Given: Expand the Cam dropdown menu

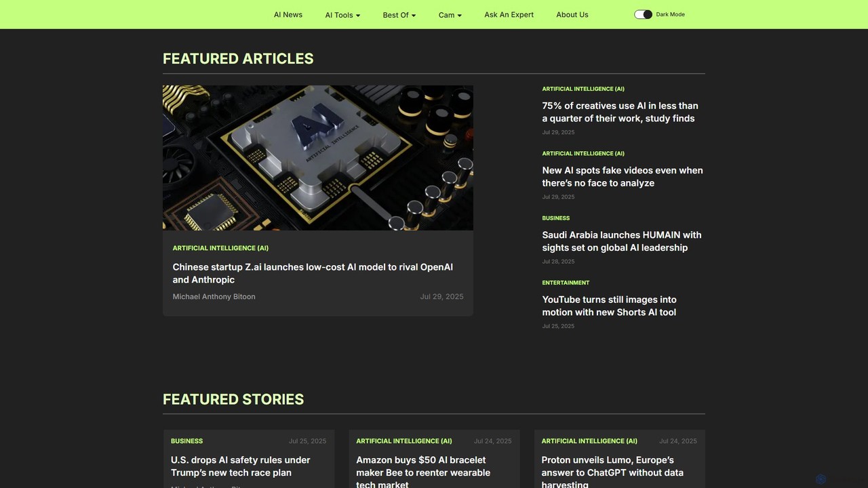Looking at the screenshot, I should pos(450,15).
